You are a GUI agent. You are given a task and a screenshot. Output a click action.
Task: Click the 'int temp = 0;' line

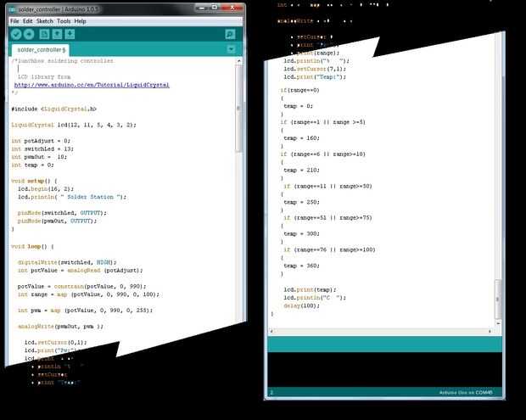[x=32, y=165]
